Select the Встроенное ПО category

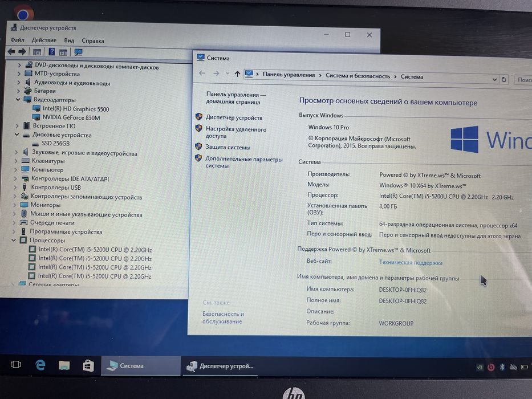pyautogui.click(x=54, y=126)
